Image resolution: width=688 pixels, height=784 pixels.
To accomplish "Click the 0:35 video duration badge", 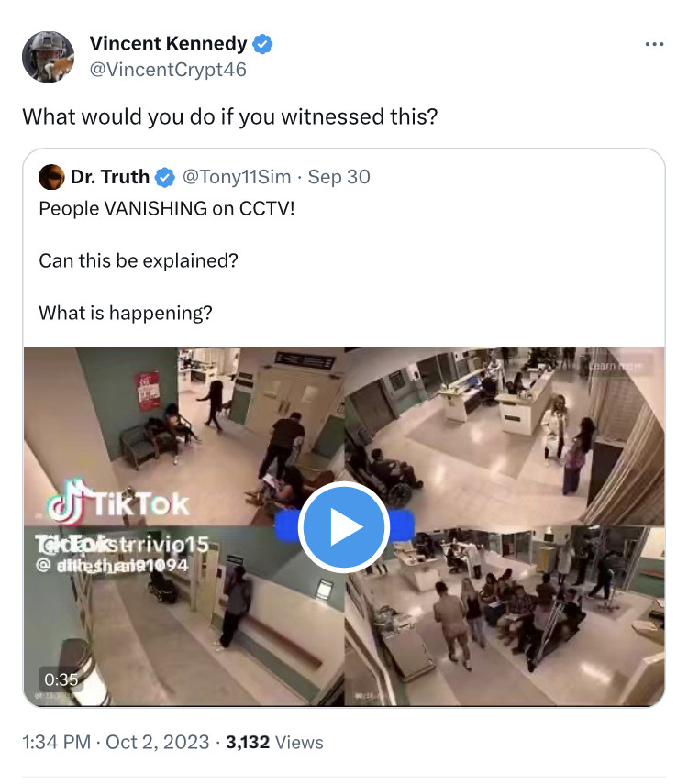I will pos(61,679).
